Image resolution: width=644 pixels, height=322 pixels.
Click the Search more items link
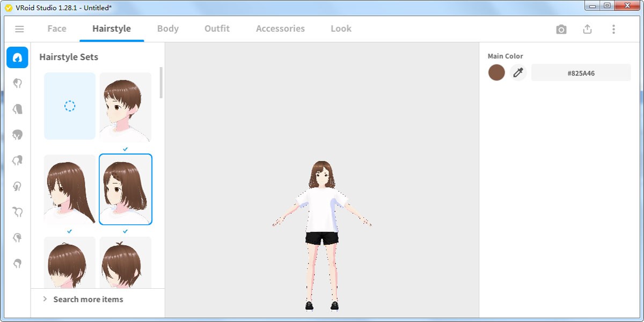[x=89, y=299]
